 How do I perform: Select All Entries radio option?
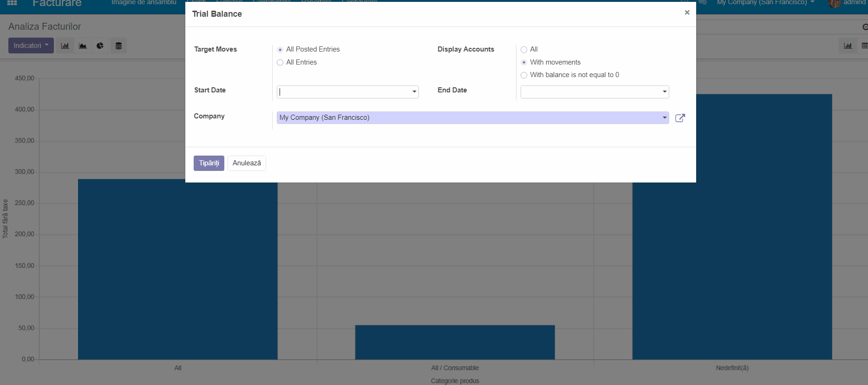280,63
